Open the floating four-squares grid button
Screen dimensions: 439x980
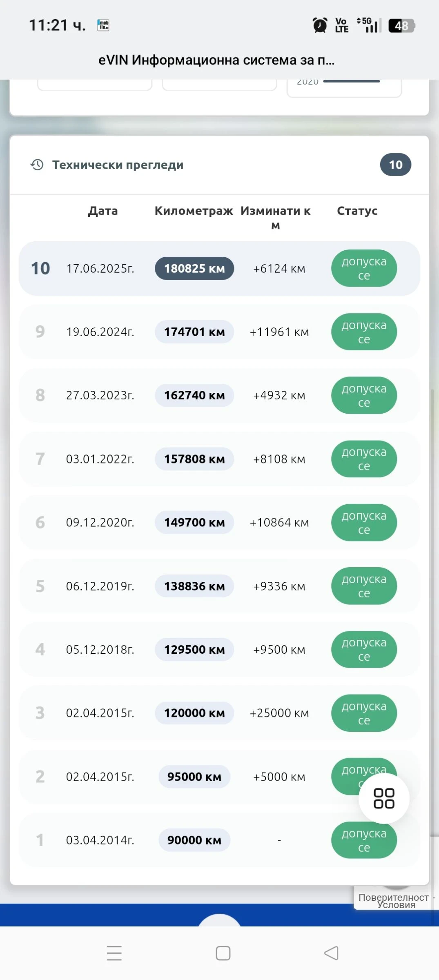(384, 798)
